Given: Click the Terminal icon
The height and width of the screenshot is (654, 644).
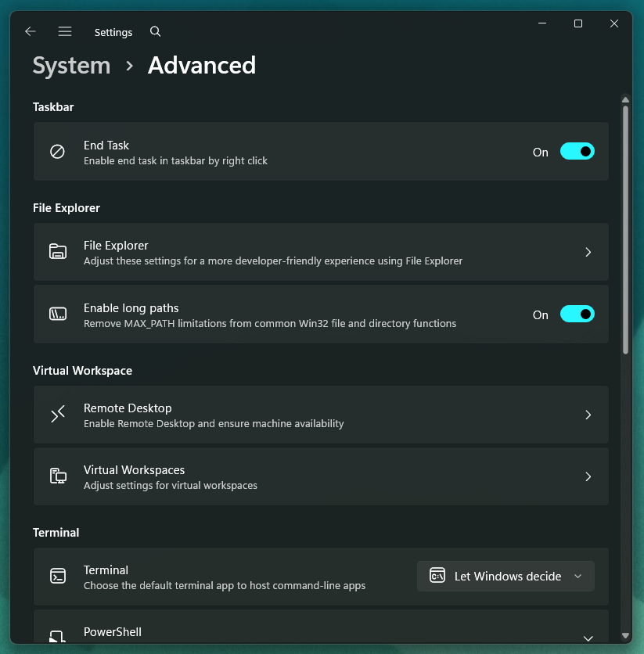Looking at the screenshot, I should click(57, 576).
